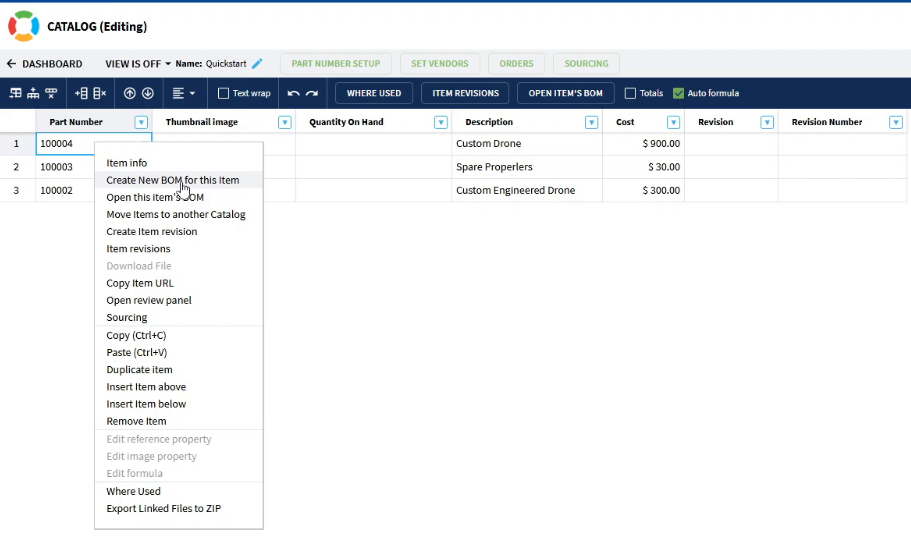Select Insert Item below
This screenshot has width=911, height=540.
pyautogui.click(x=179, y=404)
